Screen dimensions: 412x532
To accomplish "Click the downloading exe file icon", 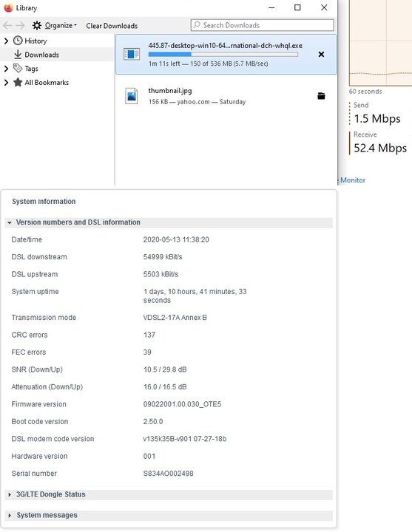I will (132, 54).
